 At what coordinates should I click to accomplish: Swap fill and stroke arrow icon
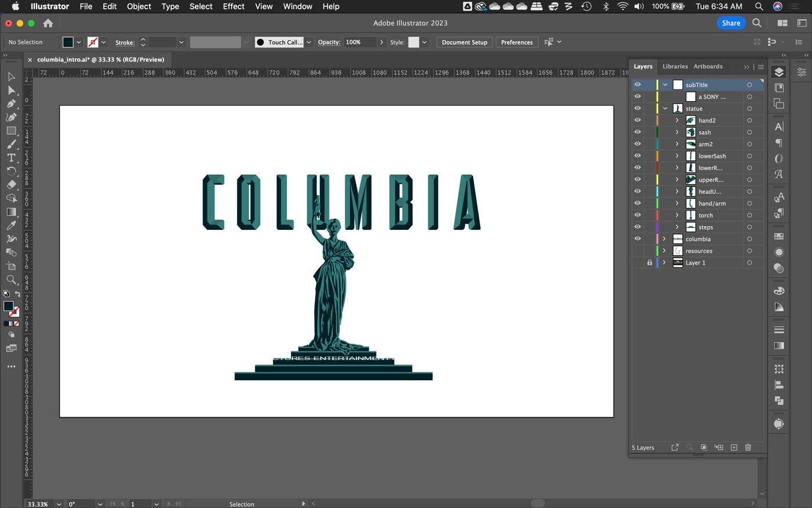click(17, 294)
